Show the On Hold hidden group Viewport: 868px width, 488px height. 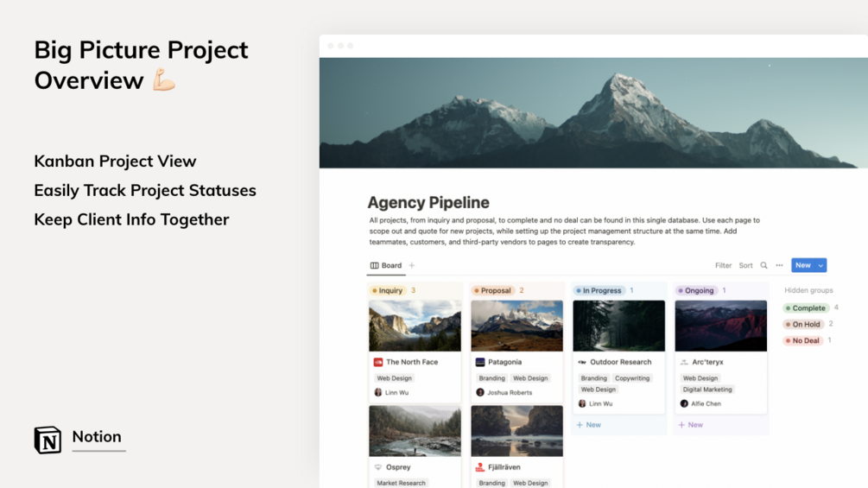[803, 324]
